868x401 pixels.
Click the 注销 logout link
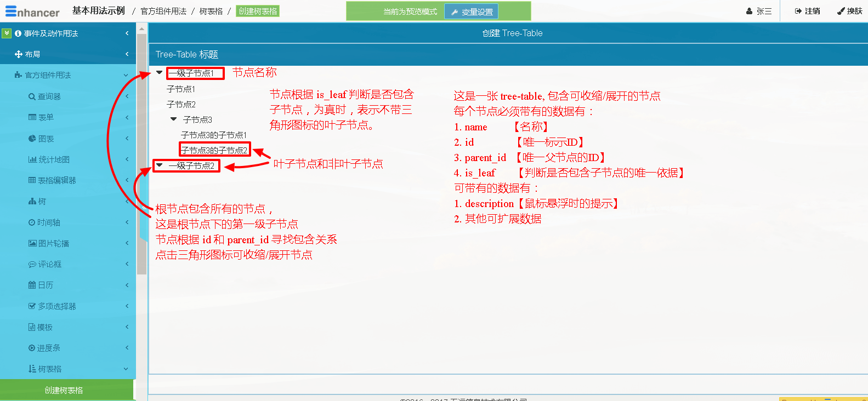point(808,11)
